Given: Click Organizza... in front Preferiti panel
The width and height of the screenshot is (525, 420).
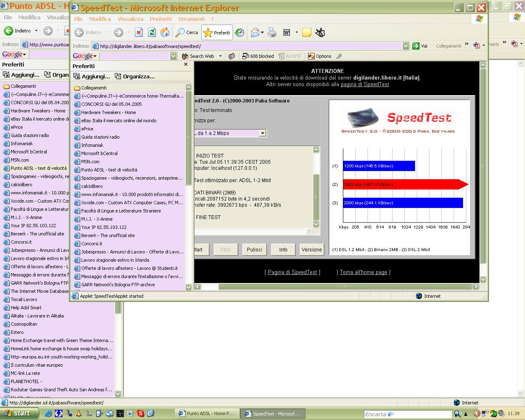Looking at the screenshot, I should coord(135,76).
